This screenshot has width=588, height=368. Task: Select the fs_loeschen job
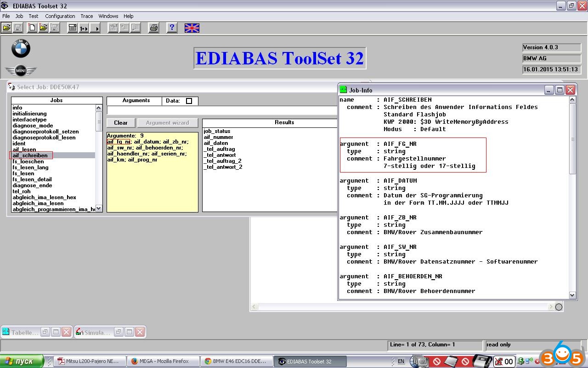pos(28,161)
